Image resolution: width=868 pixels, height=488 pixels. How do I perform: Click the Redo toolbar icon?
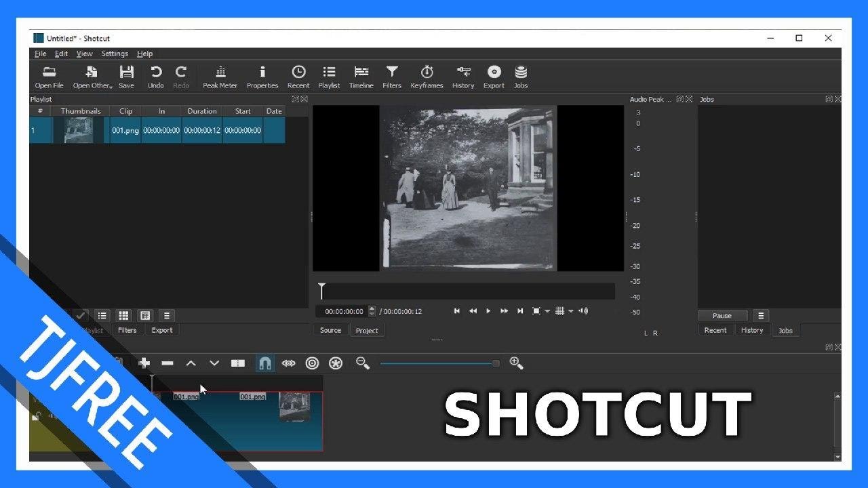click(x=181, y=77)
